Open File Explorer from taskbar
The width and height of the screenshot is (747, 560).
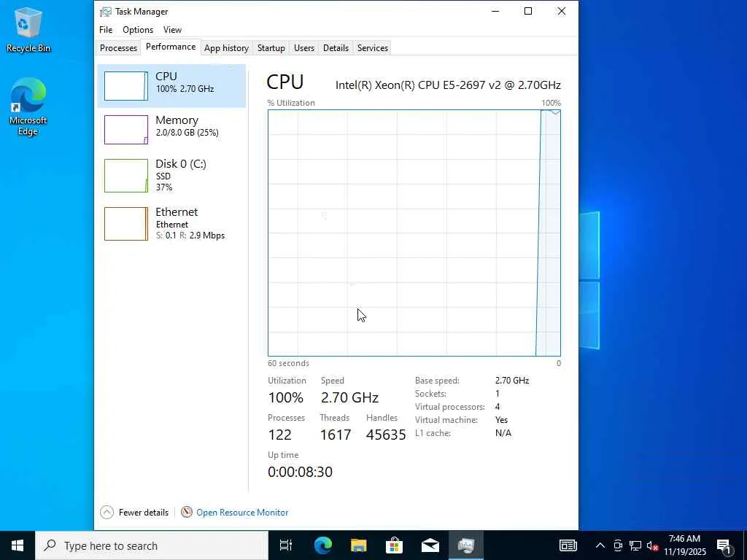click(359, 545)
